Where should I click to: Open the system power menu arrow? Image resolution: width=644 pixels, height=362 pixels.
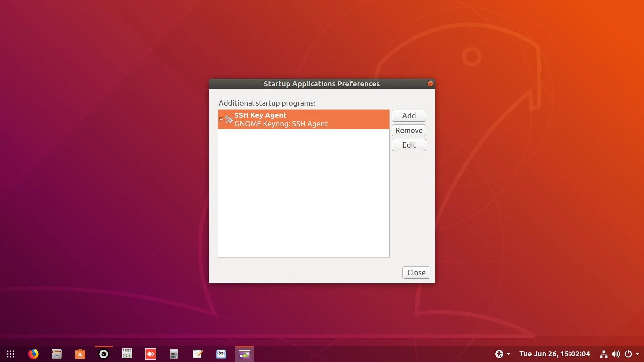637,354
